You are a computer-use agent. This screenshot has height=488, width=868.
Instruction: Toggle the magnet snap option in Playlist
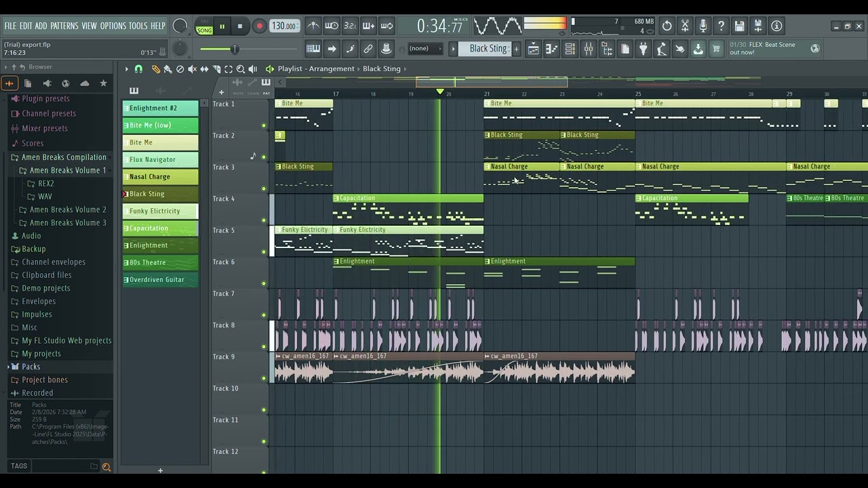pos(138,69)
